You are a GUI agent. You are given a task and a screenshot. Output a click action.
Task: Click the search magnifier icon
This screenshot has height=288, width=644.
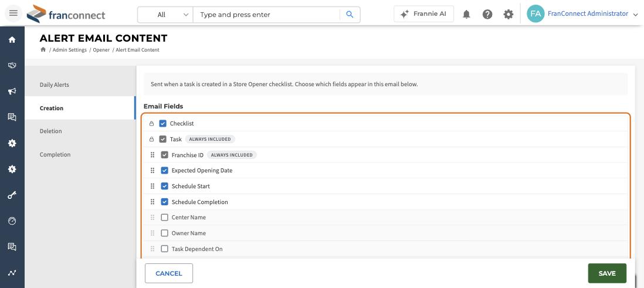click(x=350, y=15)
